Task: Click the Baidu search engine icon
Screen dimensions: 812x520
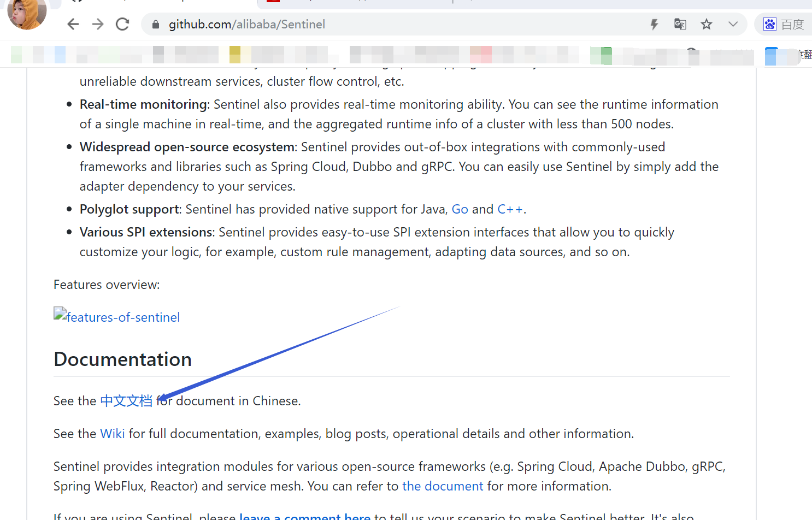Action: pos(770,24)
